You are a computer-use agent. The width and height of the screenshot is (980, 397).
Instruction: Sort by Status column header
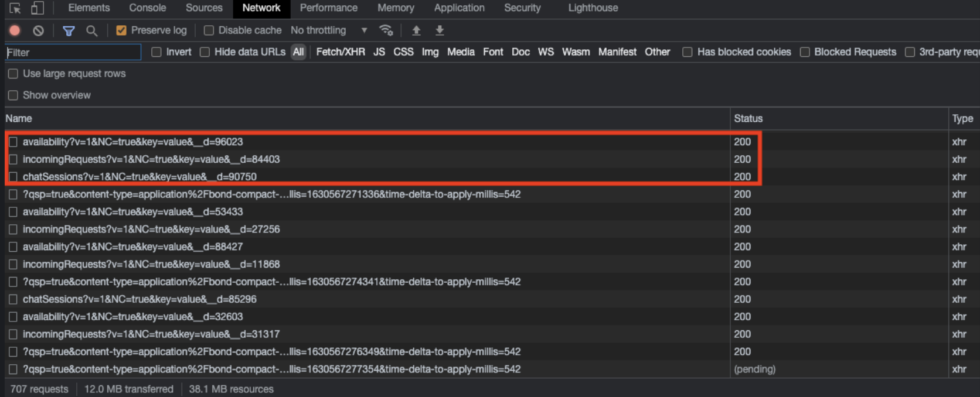[x=839, y=118]
